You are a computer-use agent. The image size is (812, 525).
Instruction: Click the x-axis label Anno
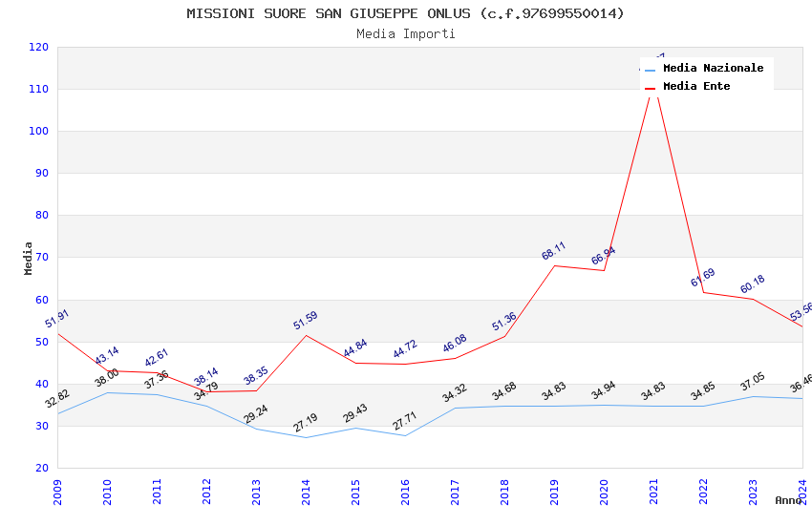click(788, 500)
